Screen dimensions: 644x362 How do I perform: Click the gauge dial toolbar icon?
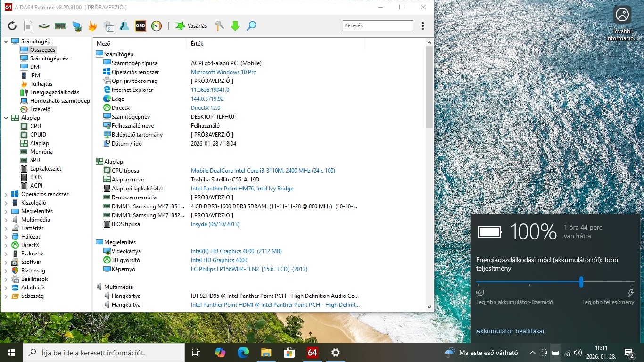(x=157, y=26)
